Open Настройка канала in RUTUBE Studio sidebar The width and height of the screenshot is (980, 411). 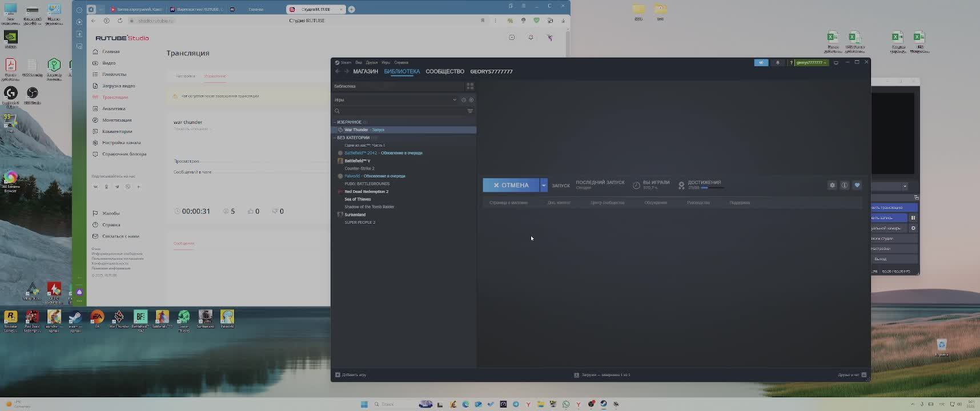click(121, 143)
